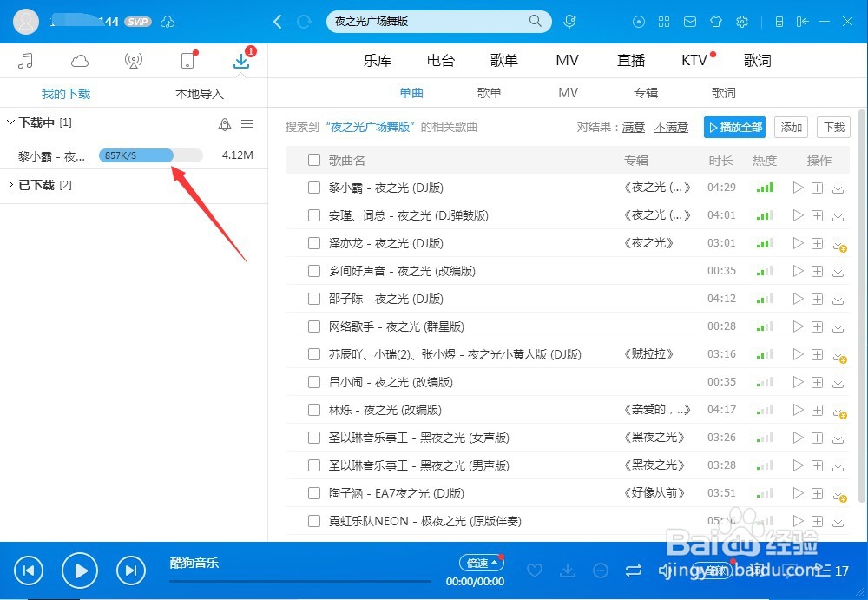Click the 播放全部 button

pos(735,128)
